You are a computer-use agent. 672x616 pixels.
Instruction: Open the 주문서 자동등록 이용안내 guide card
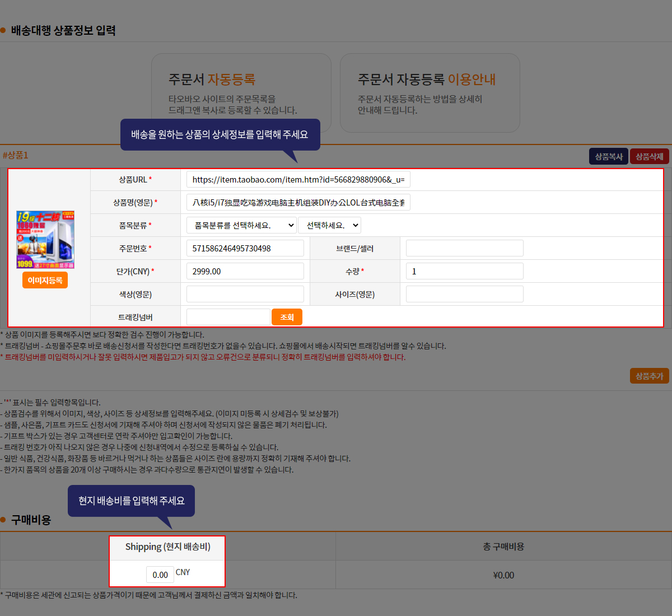(430, 93)
